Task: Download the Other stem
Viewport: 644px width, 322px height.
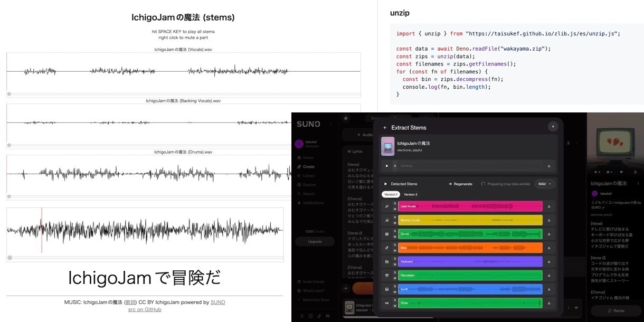Action: [550, 303]
